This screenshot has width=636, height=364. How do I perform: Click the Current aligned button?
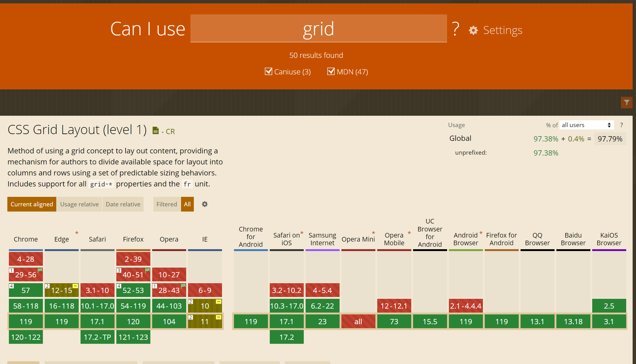click(x=32, y=204)
